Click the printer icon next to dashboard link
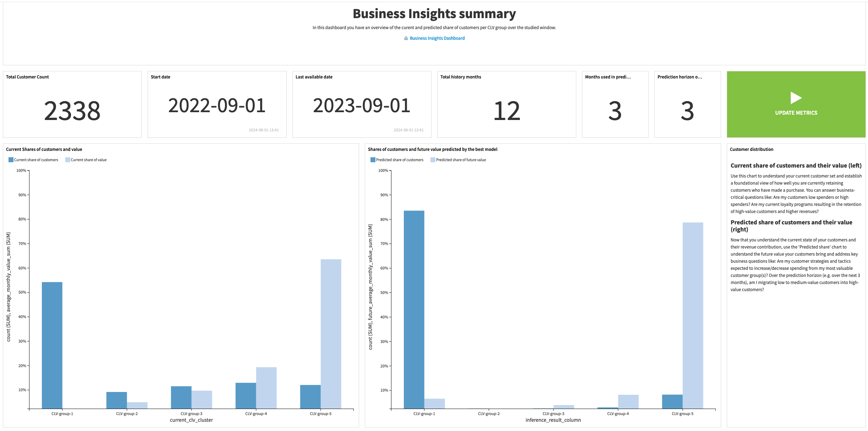This screenshot has height=431, width=868. pos(406,38)
